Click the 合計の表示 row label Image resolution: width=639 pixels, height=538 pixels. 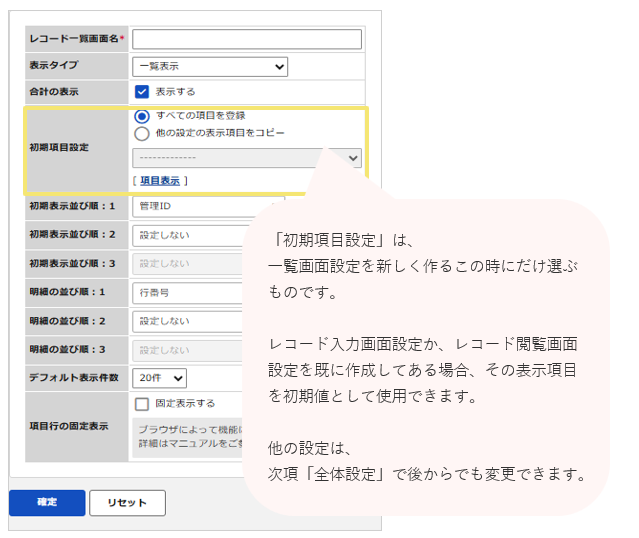(x=54, y=92)
